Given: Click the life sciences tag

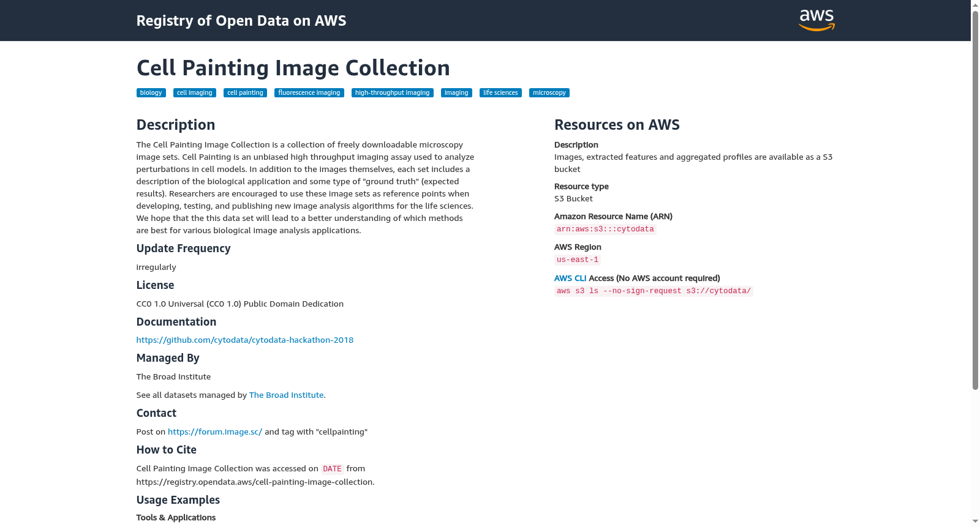Looking at the screenshot, I should [500, 93].
